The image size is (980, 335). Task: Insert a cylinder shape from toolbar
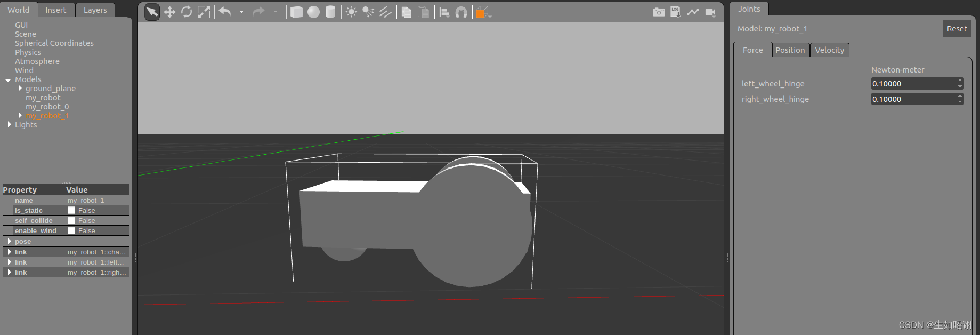pyautogui.click(x=330, y=12)
